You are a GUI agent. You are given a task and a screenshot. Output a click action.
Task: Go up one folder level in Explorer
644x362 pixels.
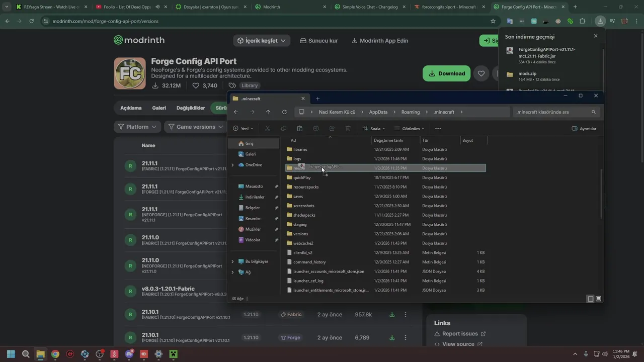coord(268,112)
